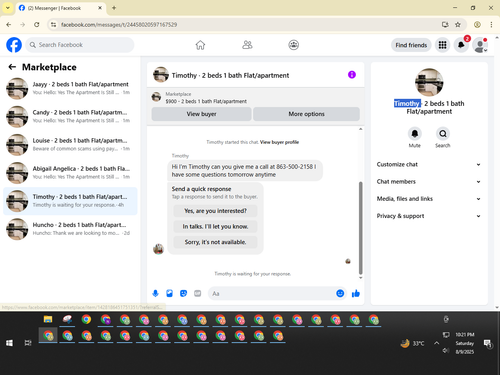500x375 pixels.
Task: Open the apps grid menu icon
Action: tap(442, 45)
